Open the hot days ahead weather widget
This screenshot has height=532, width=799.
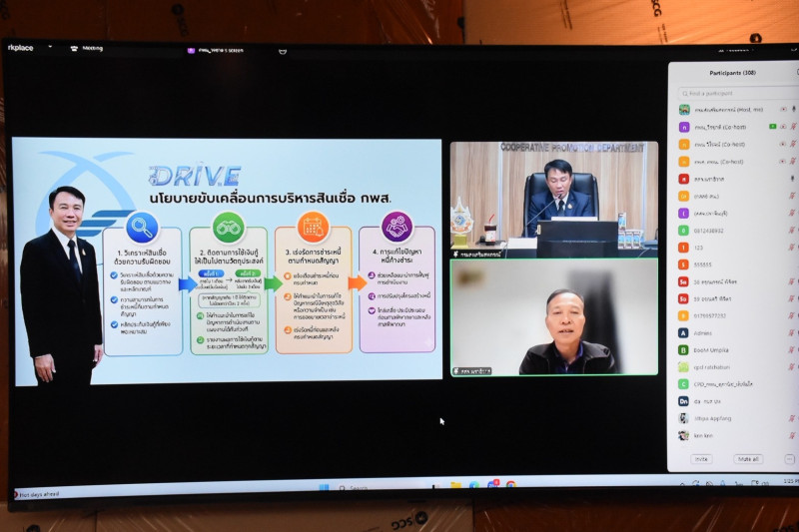tap(36, 494)
